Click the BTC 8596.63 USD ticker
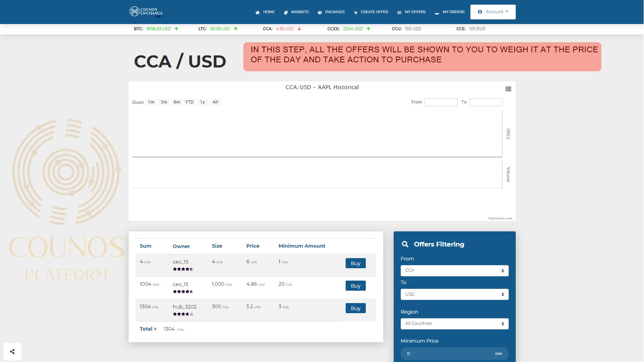 point(156,29)
